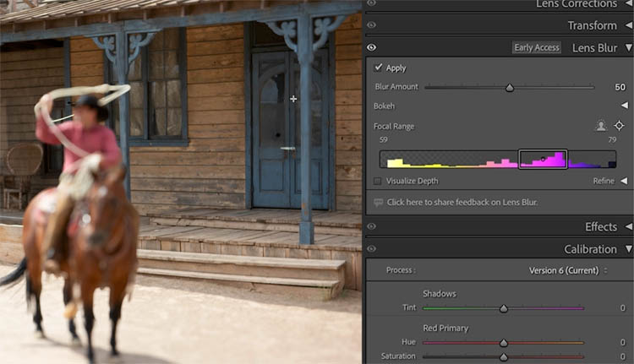The height and width of the screenshot is (364, 634).
Task: Toggle Calibration panel visibility eye
Action: [371, 249]
